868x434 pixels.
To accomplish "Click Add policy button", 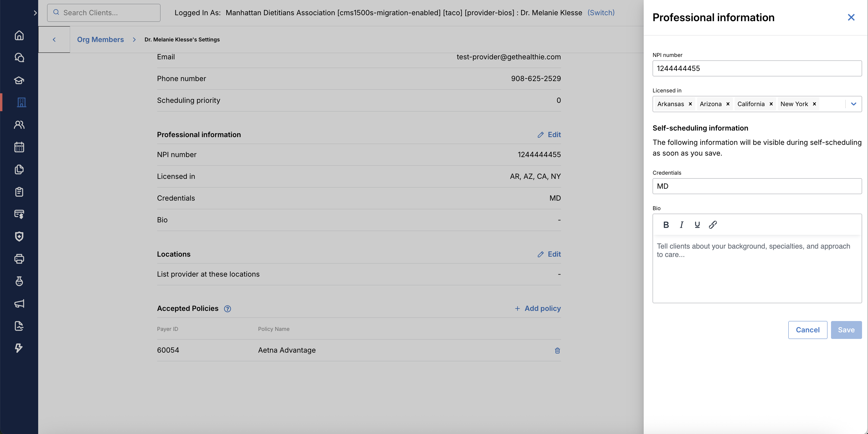I will (538, 309).
